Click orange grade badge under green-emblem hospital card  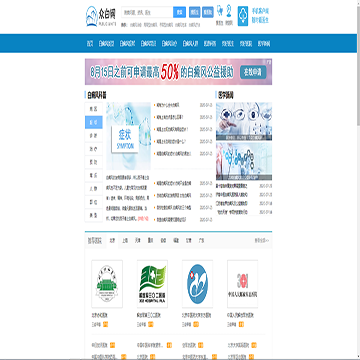click(x=106, y=324)
